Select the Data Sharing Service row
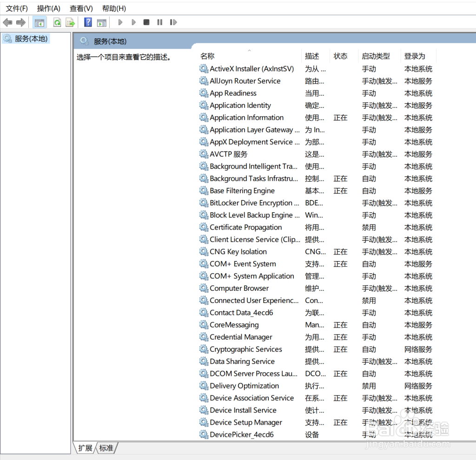 click(316, 361)
